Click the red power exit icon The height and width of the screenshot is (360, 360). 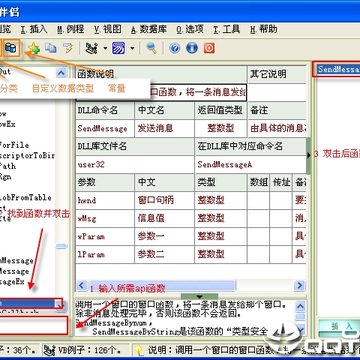click(209, 48)
